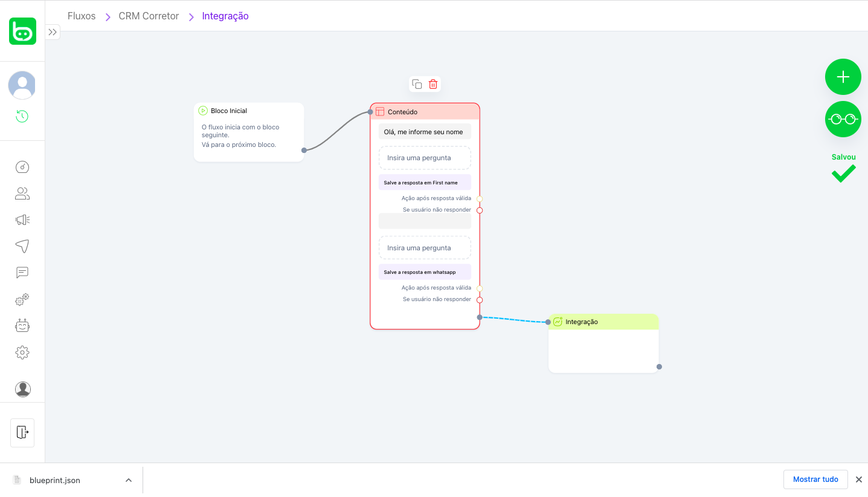
Task: Open the paper plane send icon in sidebar
Action: [x=22, y=246]
